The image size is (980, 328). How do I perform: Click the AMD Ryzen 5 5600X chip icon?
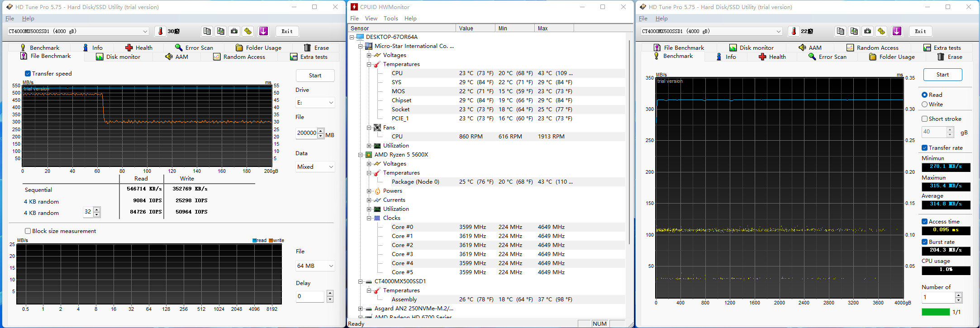click(369, 155)
